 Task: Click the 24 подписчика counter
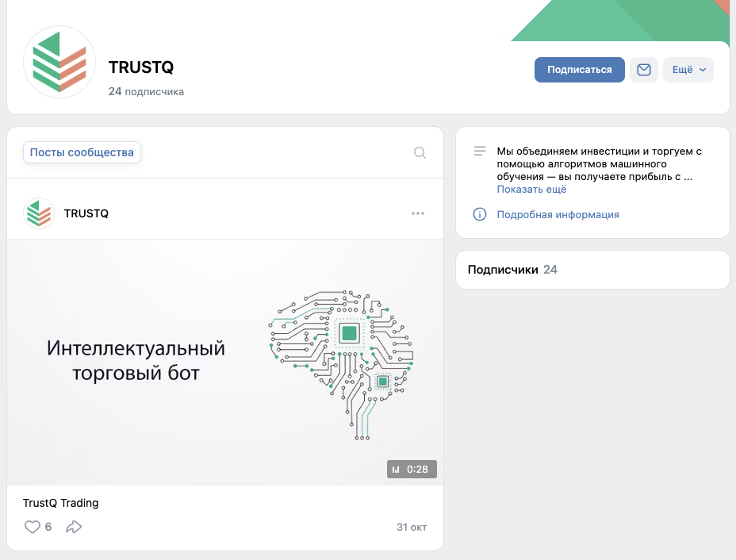click(146, 91)
